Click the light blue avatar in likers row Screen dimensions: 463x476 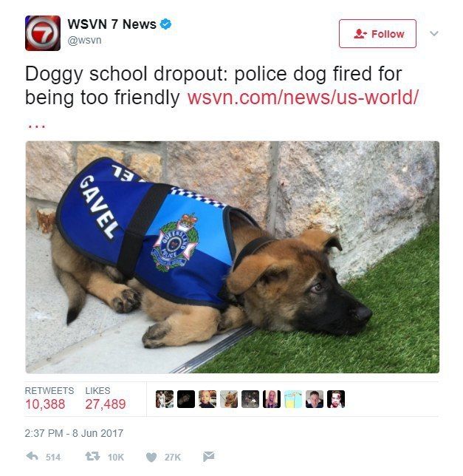coord(293,399)
